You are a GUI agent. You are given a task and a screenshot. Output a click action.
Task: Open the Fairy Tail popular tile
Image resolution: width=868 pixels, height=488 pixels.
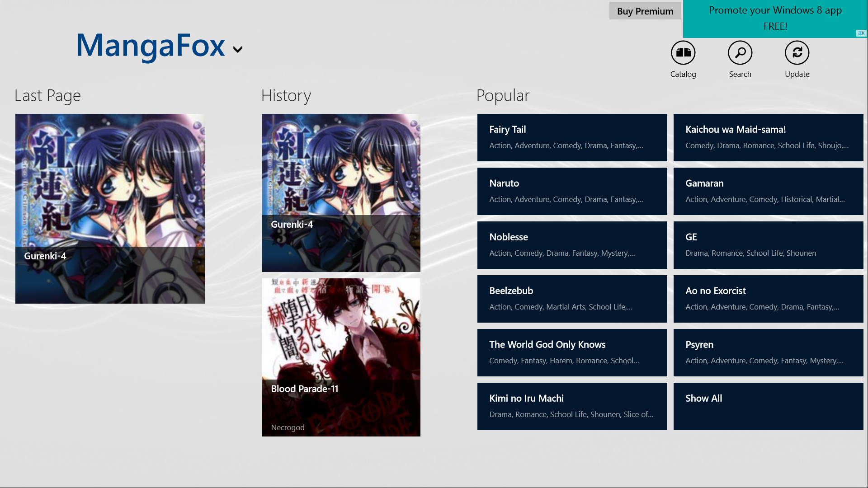coord(572,137)
